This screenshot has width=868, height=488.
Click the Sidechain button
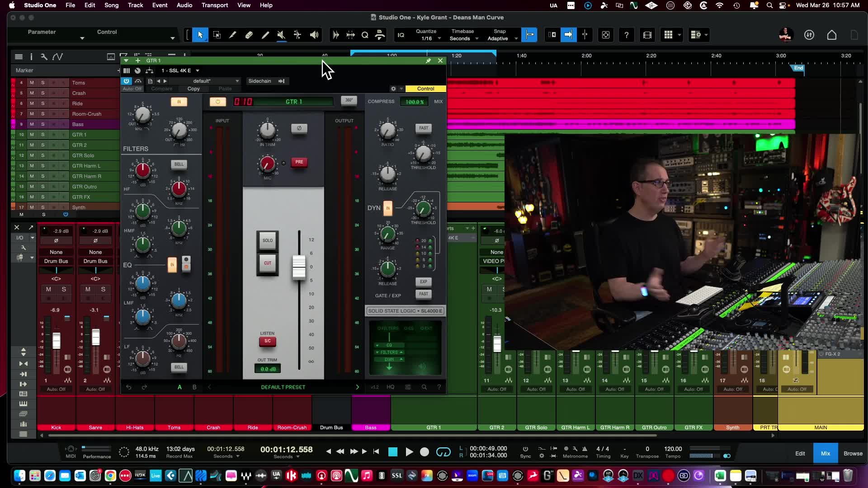(260, 81)
